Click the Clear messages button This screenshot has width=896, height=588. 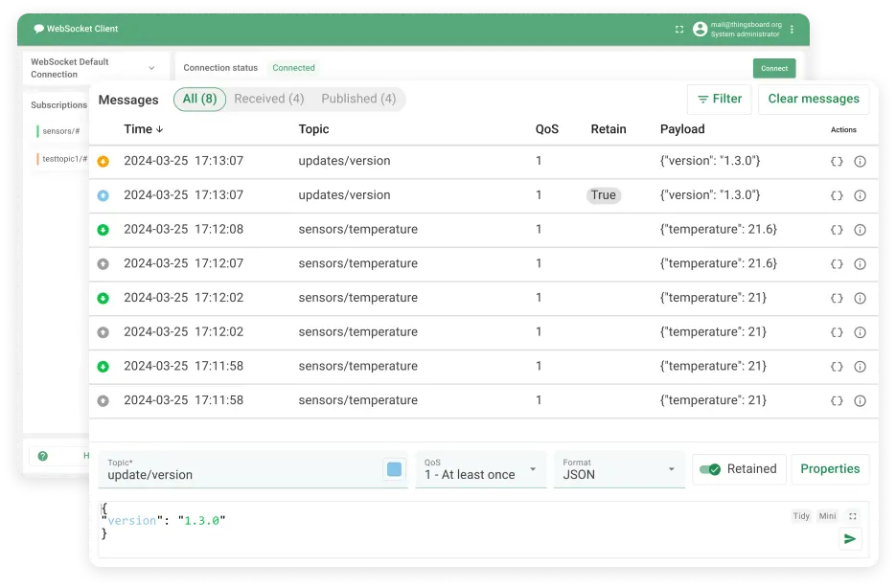pyautogui.click(x=814, y=99)
